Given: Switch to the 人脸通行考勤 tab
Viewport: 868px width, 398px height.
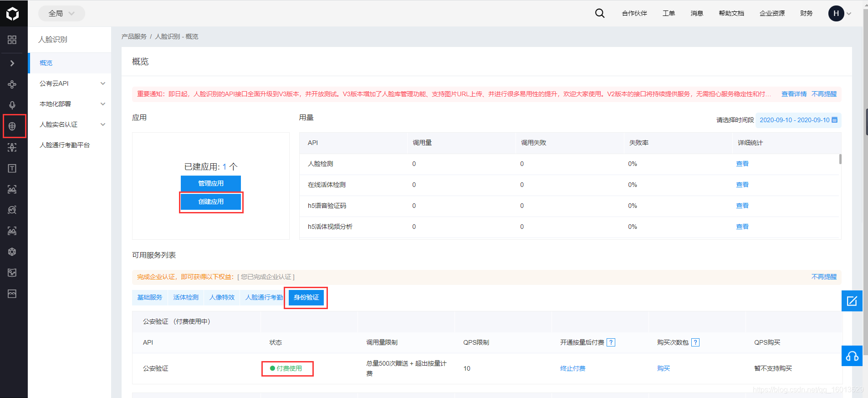Looking at the screenshot, I should click(264, 297).
